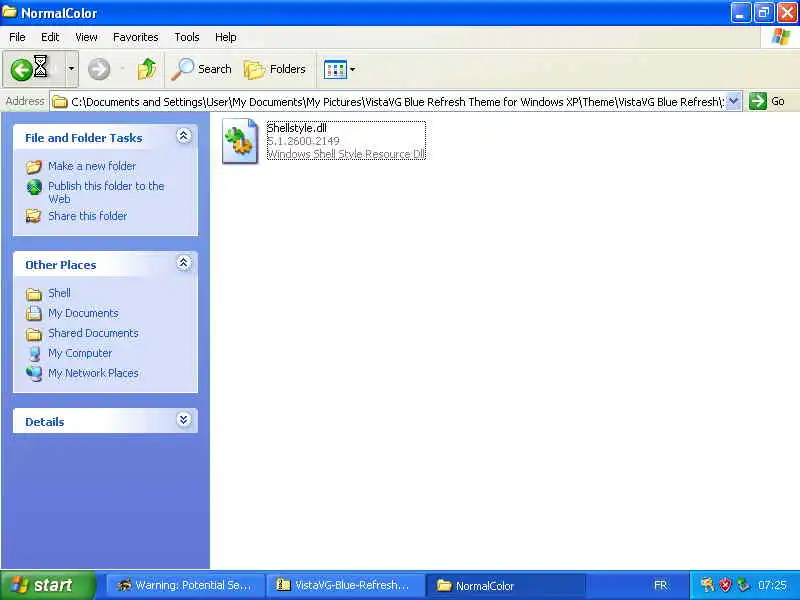The image size is (800, 600).
Task: Open the File menu
Action: pyautogui.click(x=17, y=37)
